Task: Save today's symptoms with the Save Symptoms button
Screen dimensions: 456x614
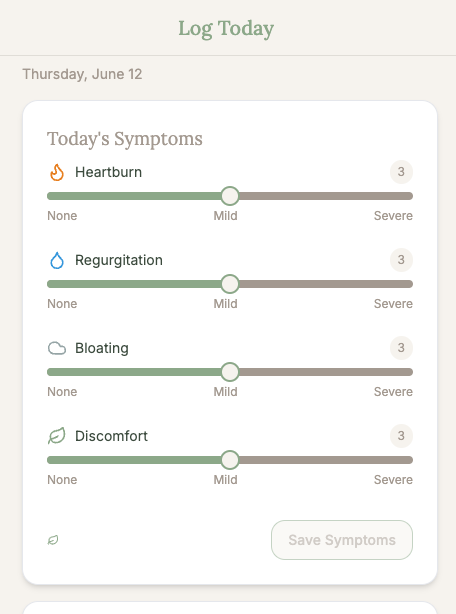Action: (x=342, y=540)
